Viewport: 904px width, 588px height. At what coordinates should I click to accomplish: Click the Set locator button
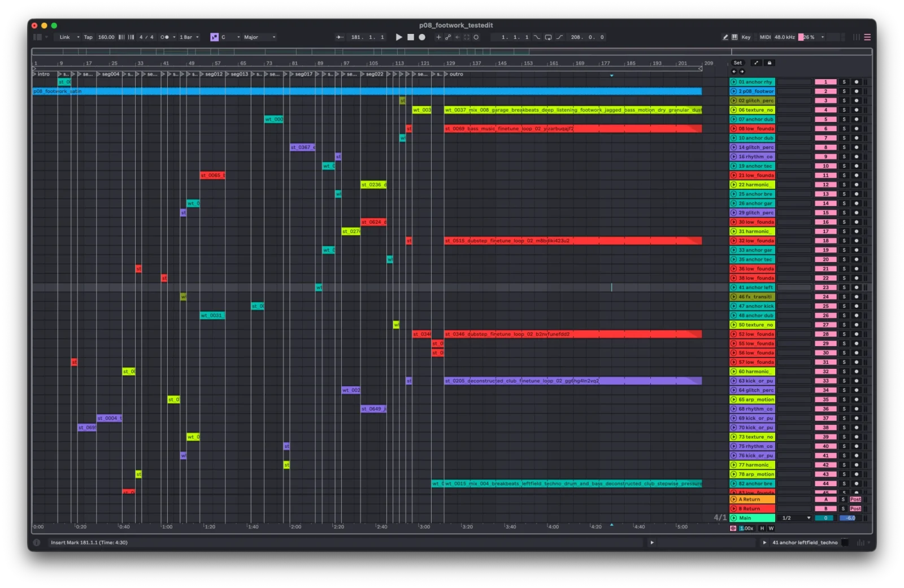(738, 63)
